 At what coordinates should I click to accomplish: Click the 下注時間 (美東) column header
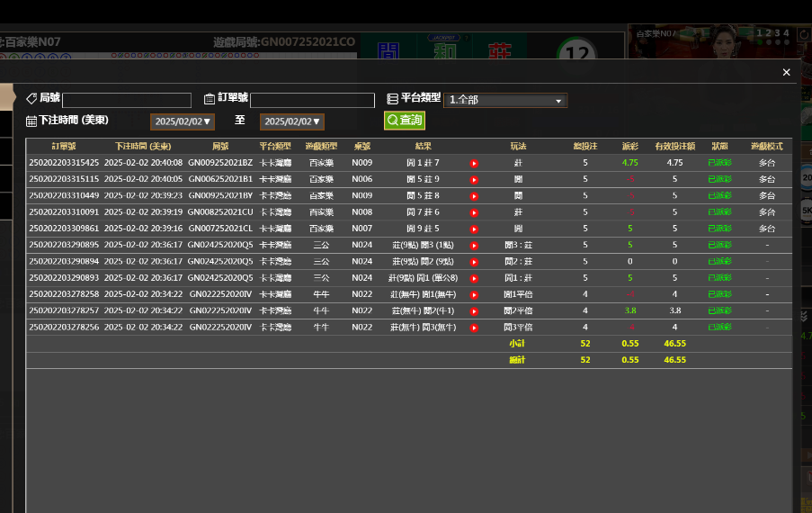click(143, 146)
